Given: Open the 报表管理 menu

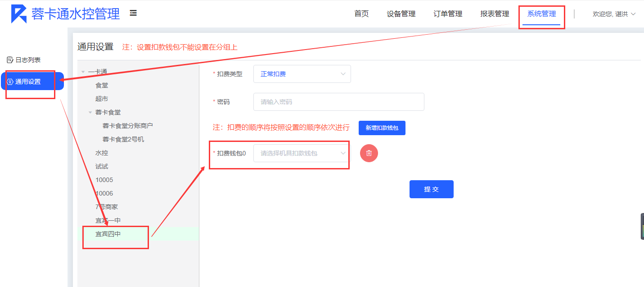Looking at the screenshot, I should 495,14.
